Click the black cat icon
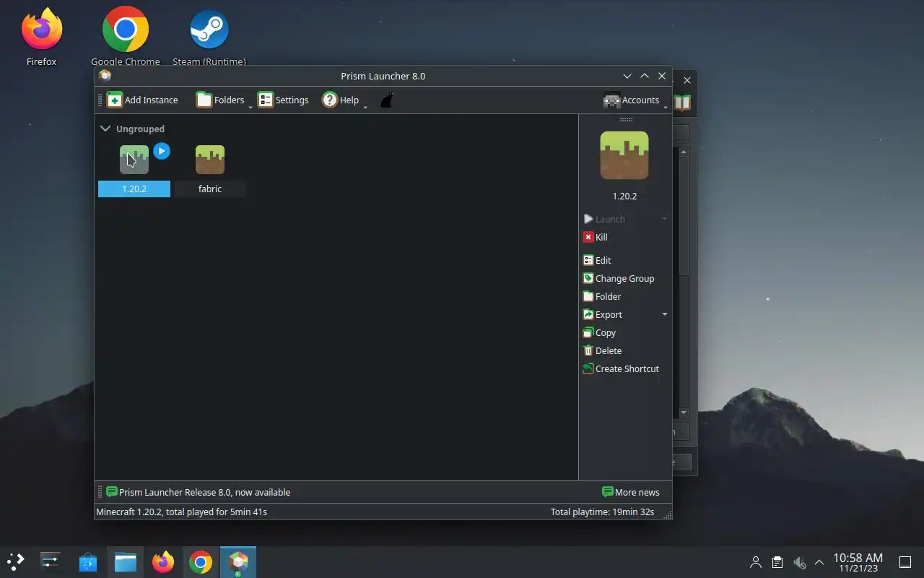924x578 pixels. point(387,100)
